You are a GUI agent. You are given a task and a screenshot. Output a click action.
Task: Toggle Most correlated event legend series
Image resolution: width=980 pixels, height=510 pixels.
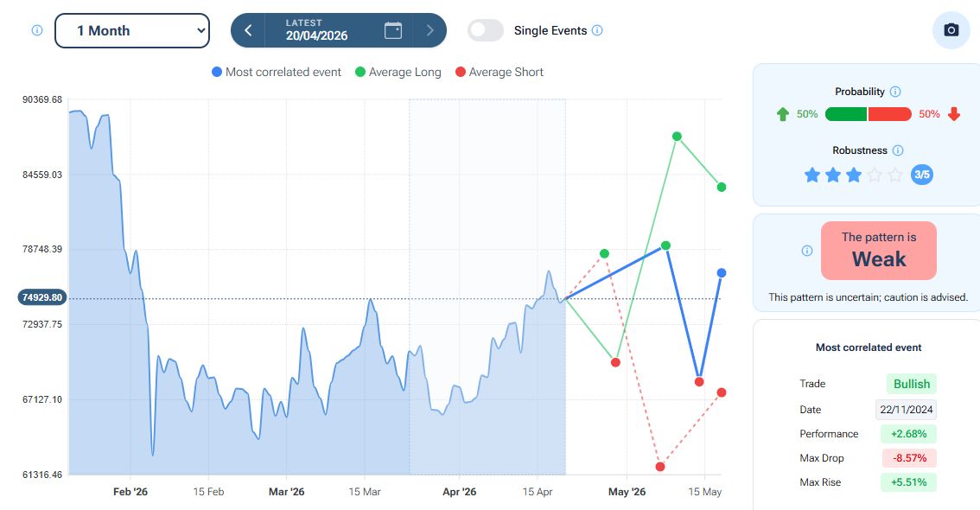click(x=277, y=73)
